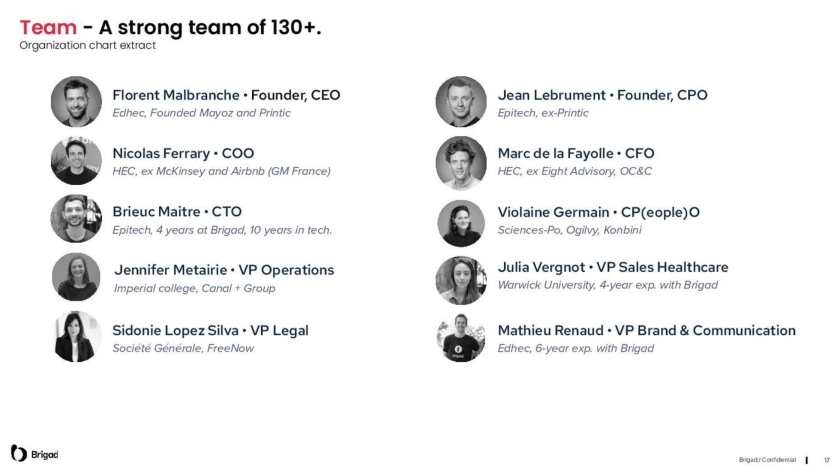Click "Nicolas Ferrary • COO" name line

[183, 153]
